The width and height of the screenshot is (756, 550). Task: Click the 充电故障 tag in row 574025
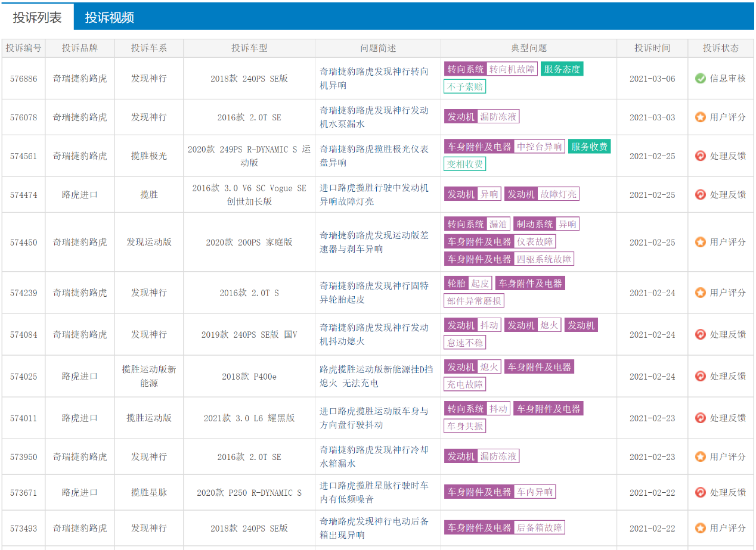[x=465, y=384]
